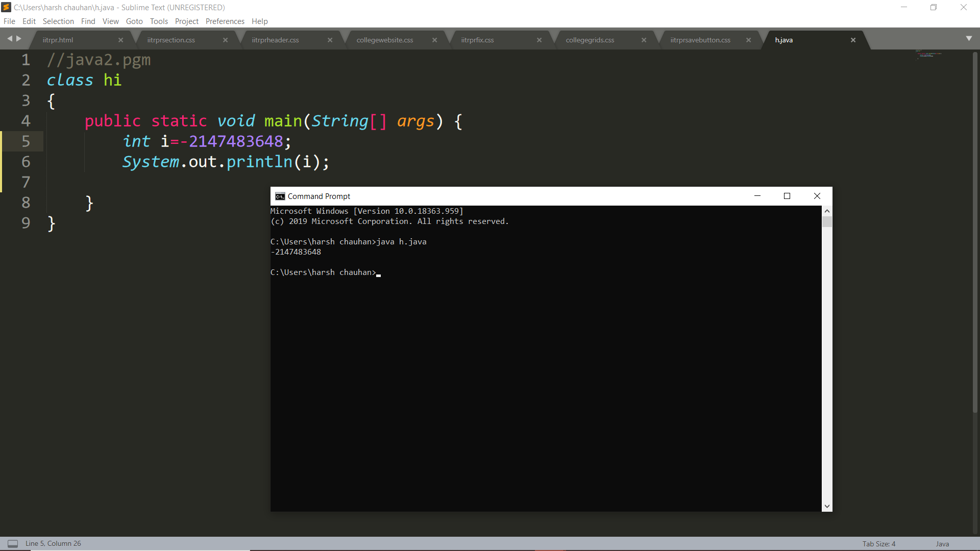Open the Preferences menu
Screen dimensions: 980x551
click(225, 21)
